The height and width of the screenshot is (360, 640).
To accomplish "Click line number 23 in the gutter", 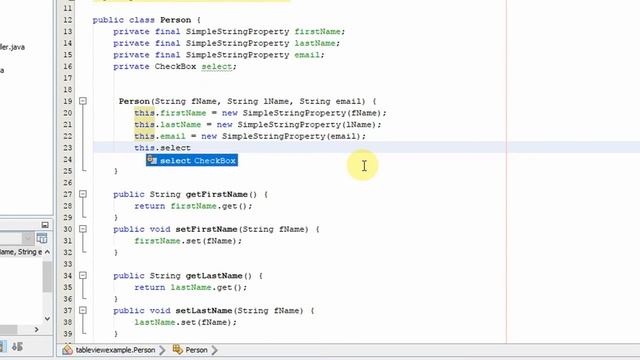I will [67, 148].
